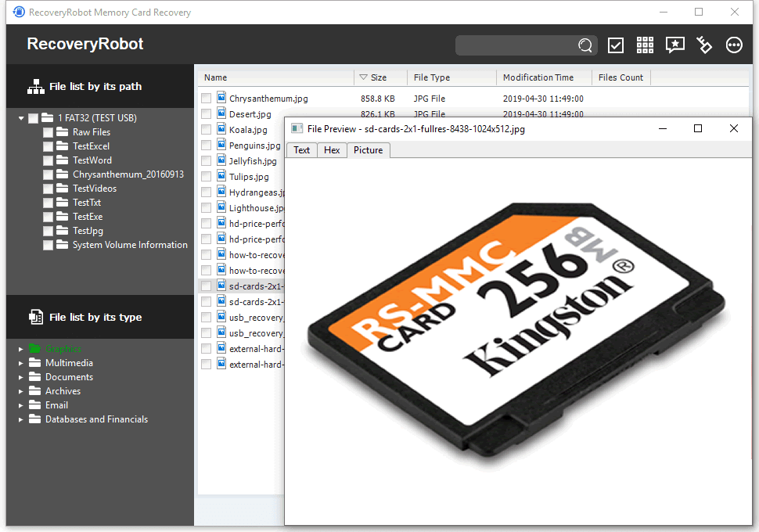The width and height of the screenshot is (759, 532).
Task: Click the Email folder icon
Action: [34, 404]
